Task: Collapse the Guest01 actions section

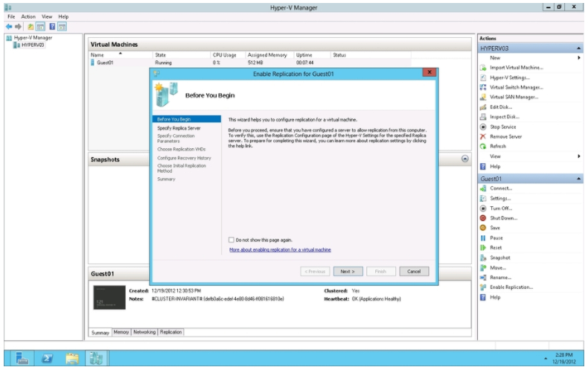Action: point(578,179)
